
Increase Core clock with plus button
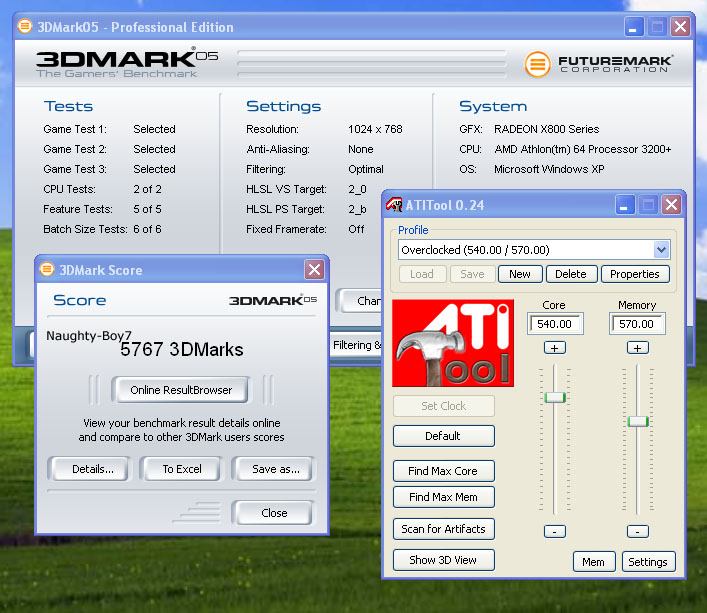(555, 348)
